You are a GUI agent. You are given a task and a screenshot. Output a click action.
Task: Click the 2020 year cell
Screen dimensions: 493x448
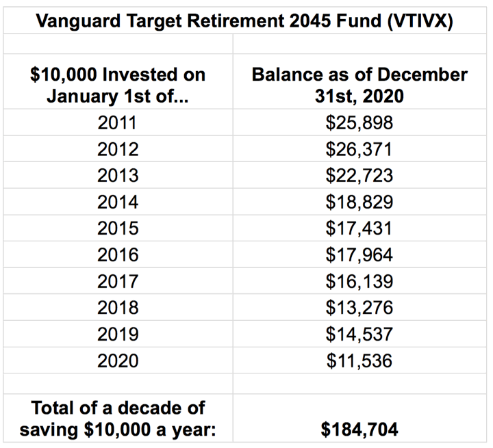[118, 360]
